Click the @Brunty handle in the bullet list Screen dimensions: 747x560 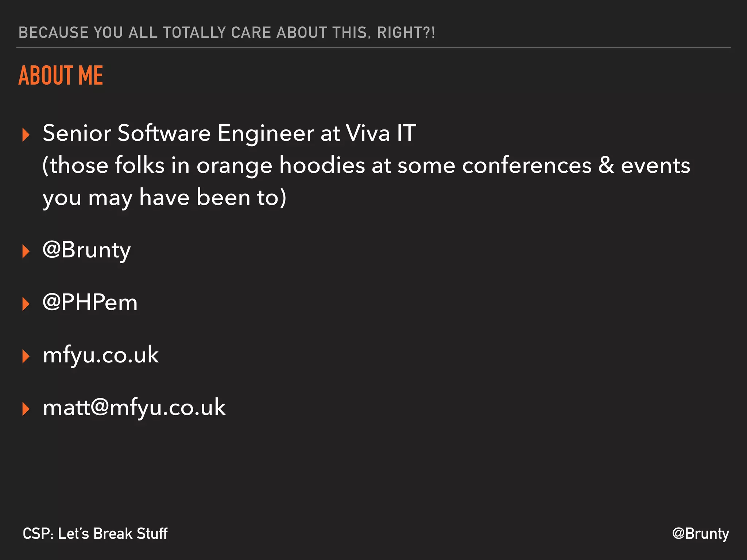pyautogui.click(x=86, y=251)
